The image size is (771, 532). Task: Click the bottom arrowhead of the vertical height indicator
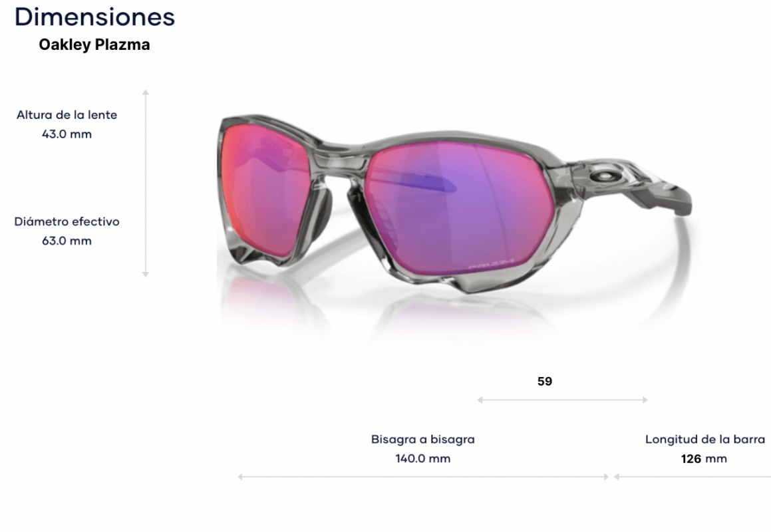click(x=146, y=275)
